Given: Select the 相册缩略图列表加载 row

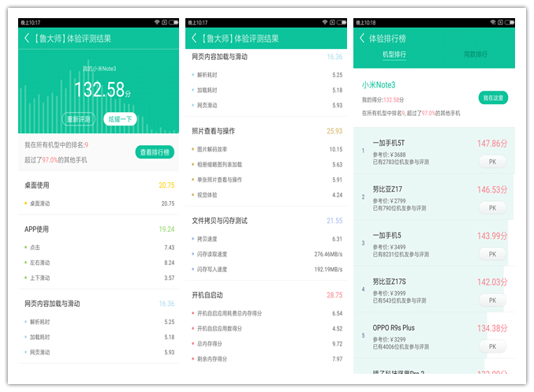Looking at the screenshot, I should (266, 165).
